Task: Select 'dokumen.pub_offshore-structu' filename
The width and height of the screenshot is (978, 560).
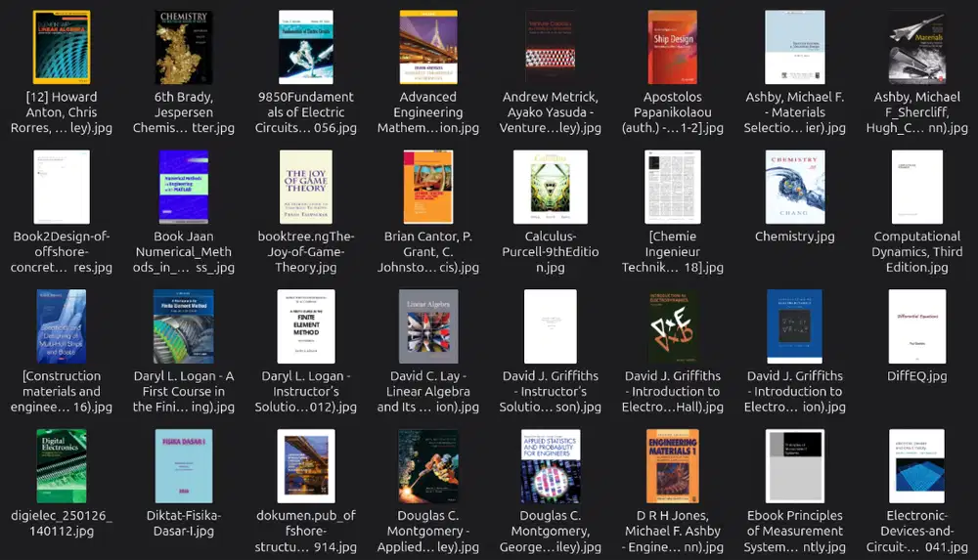Action: [x=305, y=532]
